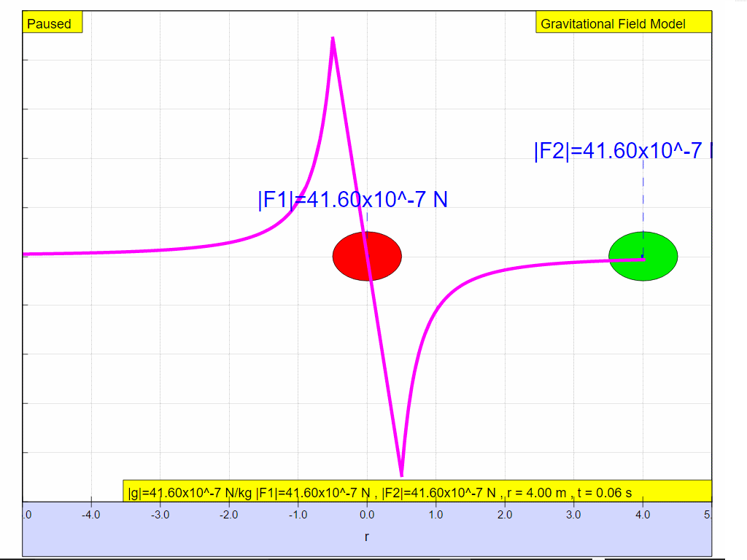Click the 1.0 tick label on axis
The height and width of the screenshot is (560, 747).
click(436, 515)
